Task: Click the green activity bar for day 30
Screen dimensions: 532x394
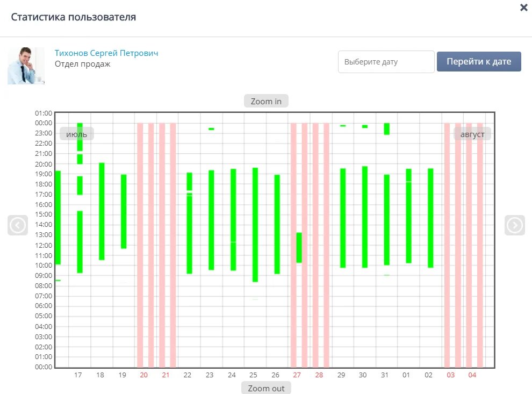Action: coord(365,217)
